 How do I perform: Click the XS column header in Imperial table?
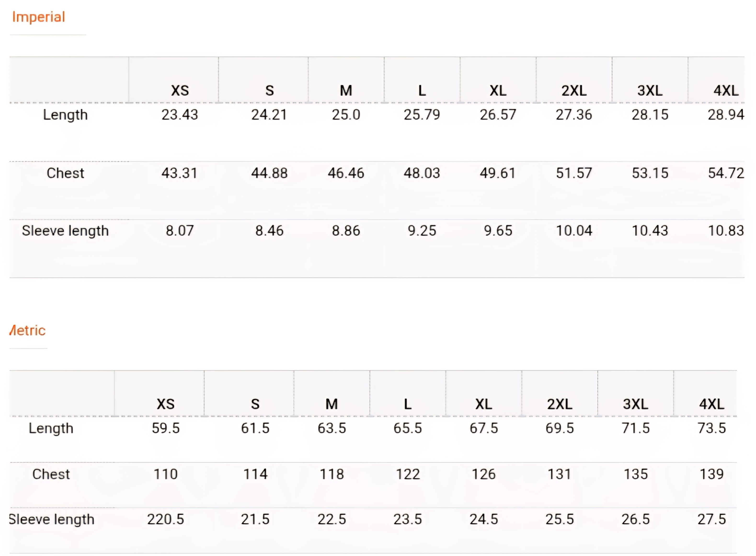click(x=180, y=91)
